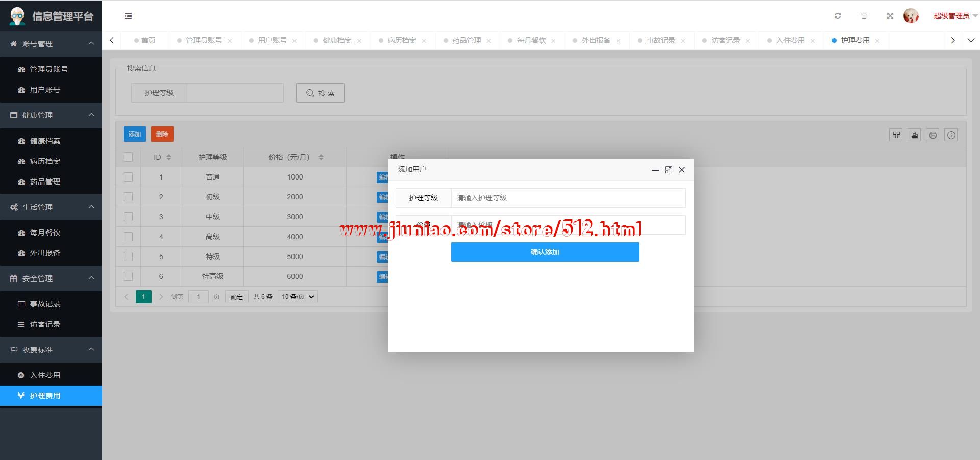The image size is (980, 460).
Task: Switch to the 首页 tab
Action: click(145, 40)
